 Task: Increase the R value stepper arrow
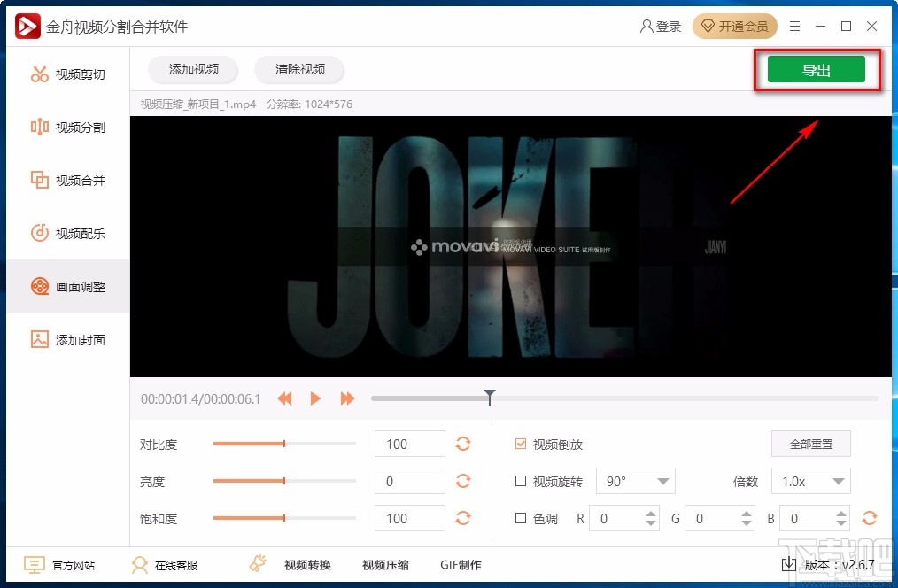point(651,514)
